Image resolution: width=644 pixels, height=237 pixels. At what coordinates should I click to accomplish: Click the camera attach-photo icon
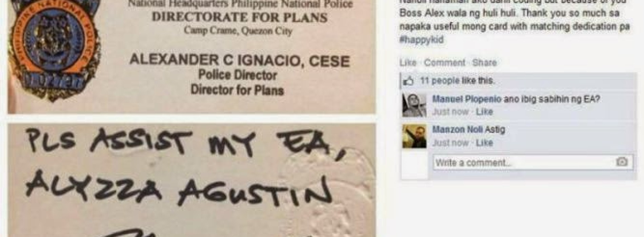click(x=622, y=162)
